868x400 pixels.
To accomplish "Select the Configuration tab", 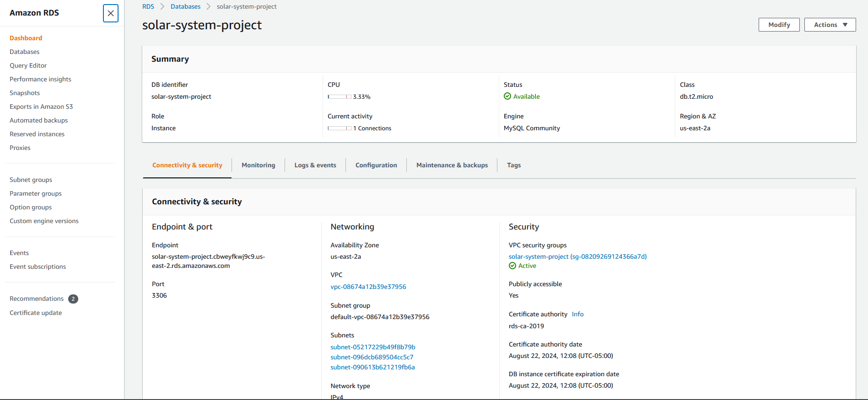I will [x=376, y=165].
